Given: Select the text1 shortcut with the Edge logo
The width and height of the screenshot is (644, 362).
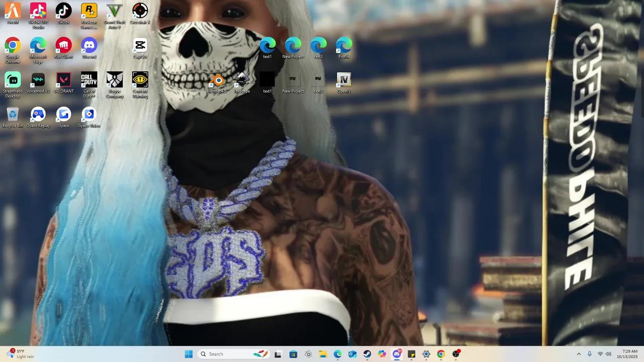Looking at the screenshot, I should click(267, 48).
